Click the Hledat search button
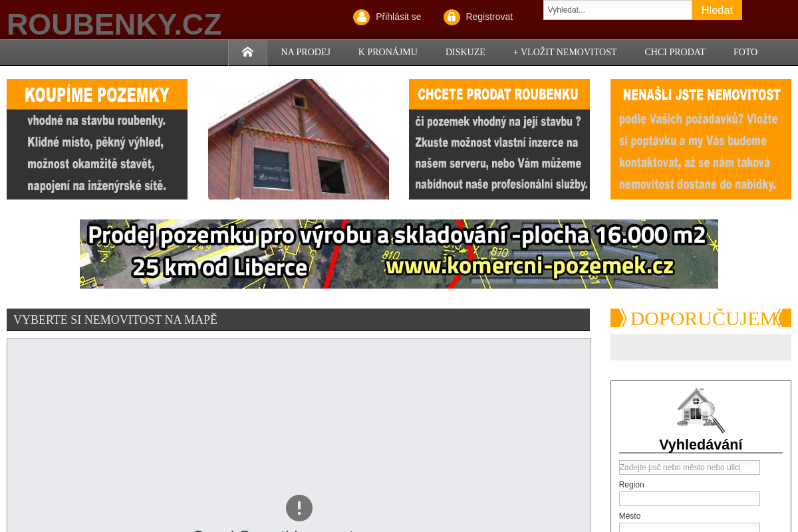The width and height of the screenshot is (798, 532). click(717, 10)
